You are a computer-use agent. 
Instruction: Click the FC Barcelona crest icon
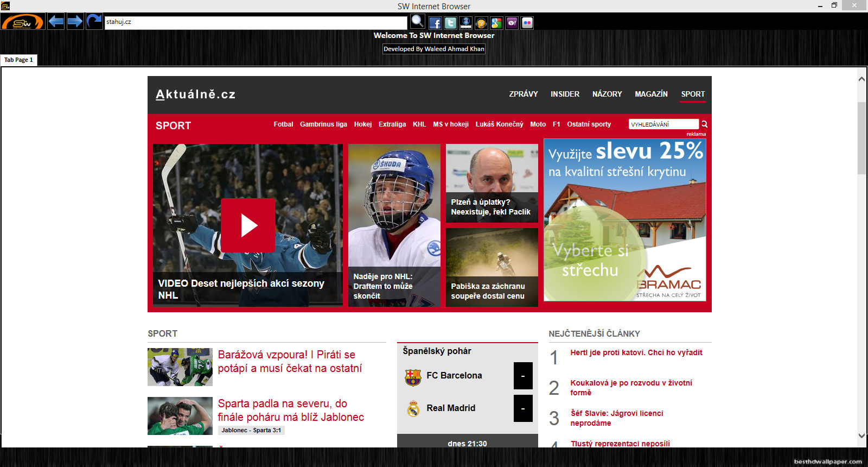[x=413, y=377]
